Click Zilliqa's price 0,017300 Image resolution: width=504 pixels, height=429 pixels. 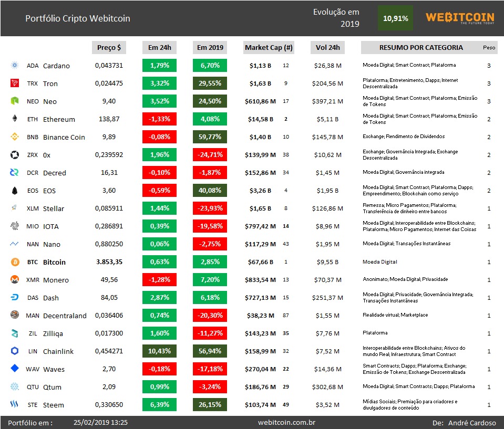(109, 333)
